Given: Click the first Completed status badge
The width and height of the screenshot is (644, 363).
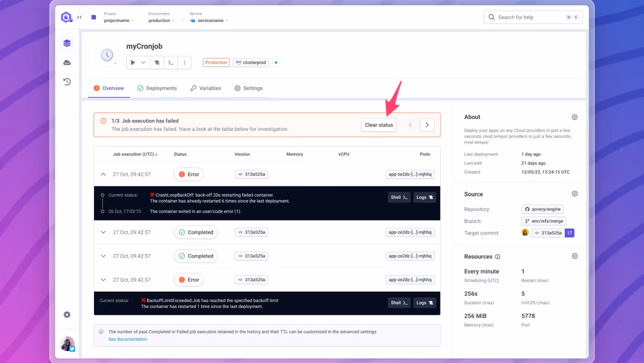Looking at the screenshot, I should point(196,232).
